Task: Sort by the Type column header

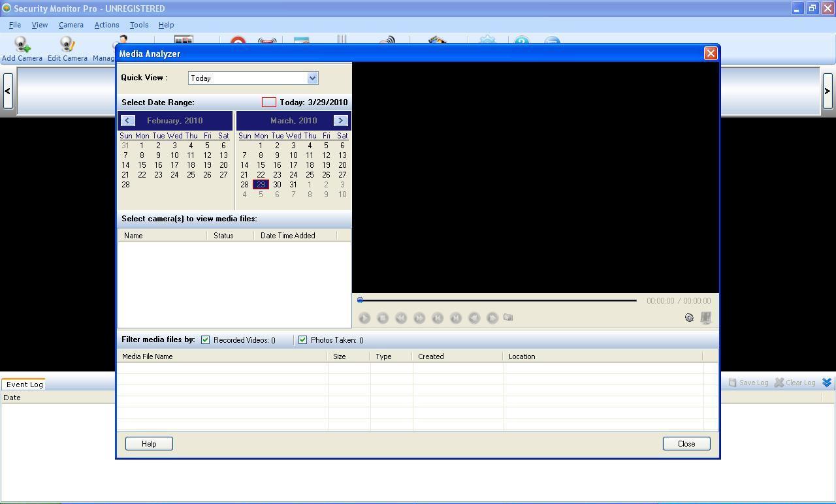Action: tap(391, 356)
